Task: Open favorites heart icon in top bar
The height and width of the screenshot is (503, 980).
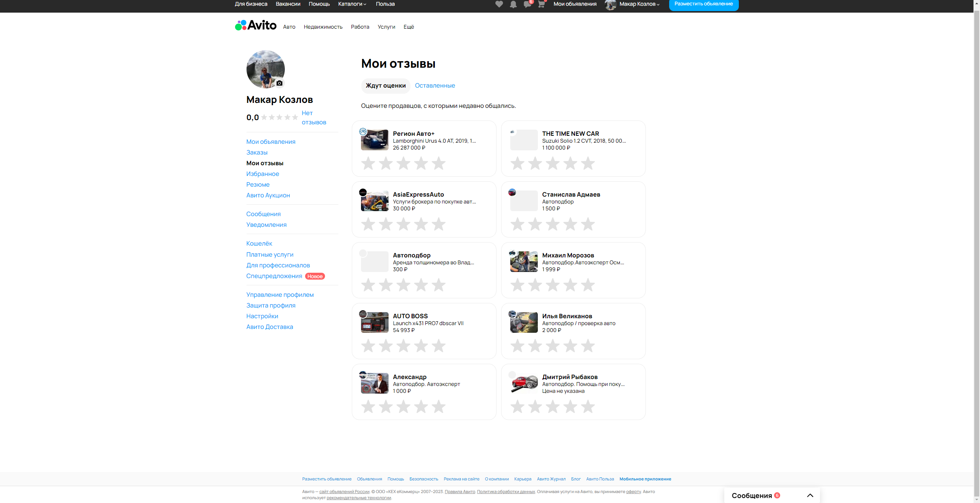Action: (x=499, y=4)
